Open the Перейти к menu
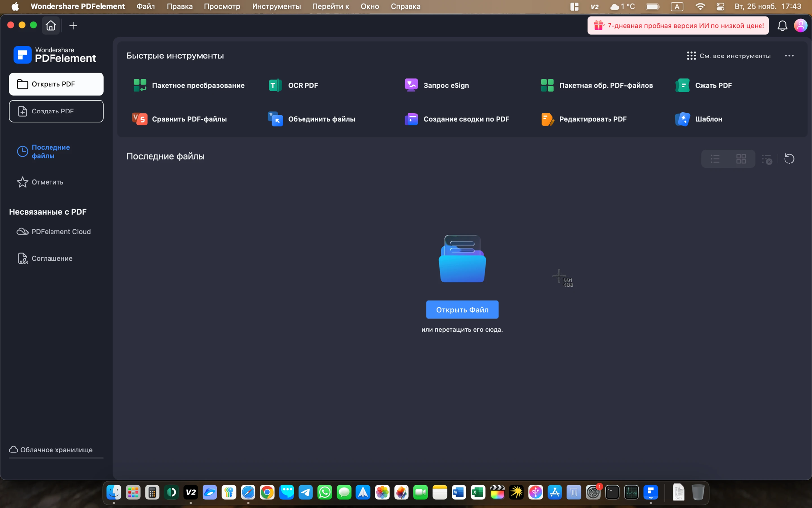Viewport: 812px width, 508px height. point(331,6)
